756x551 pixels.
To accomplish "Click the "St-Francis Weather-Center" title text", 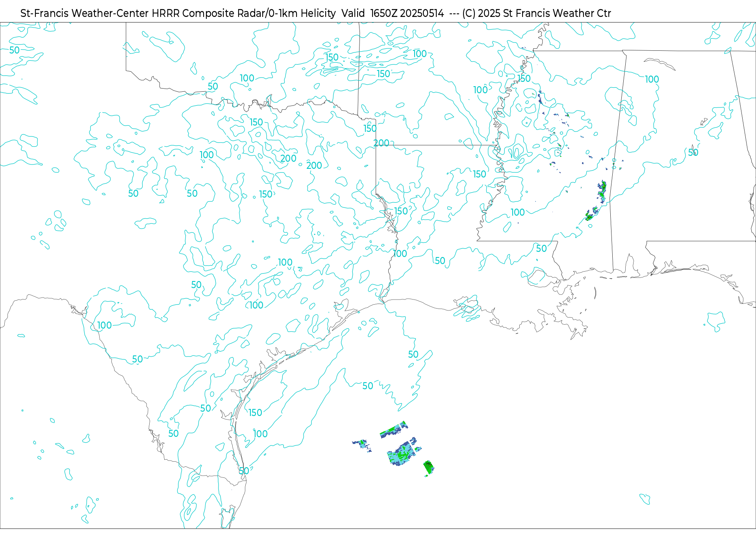I will click(84, 13).
